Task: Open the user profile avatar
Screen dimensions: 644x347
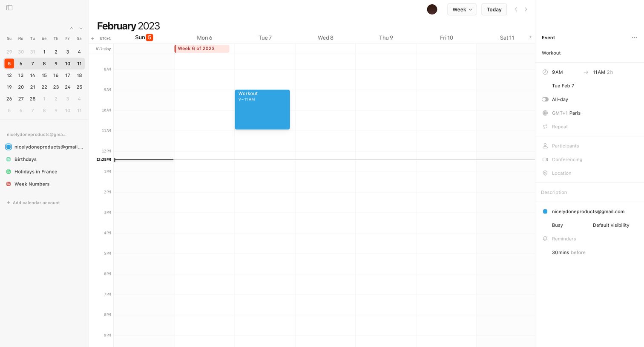Action: pos(432,9)
